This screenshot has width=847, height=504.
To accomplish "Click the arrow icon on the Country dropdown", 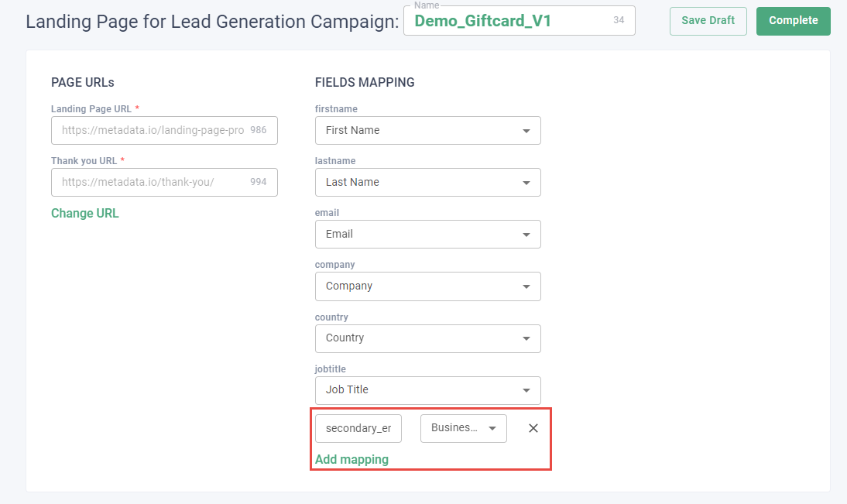I will [x=526, y=338].
